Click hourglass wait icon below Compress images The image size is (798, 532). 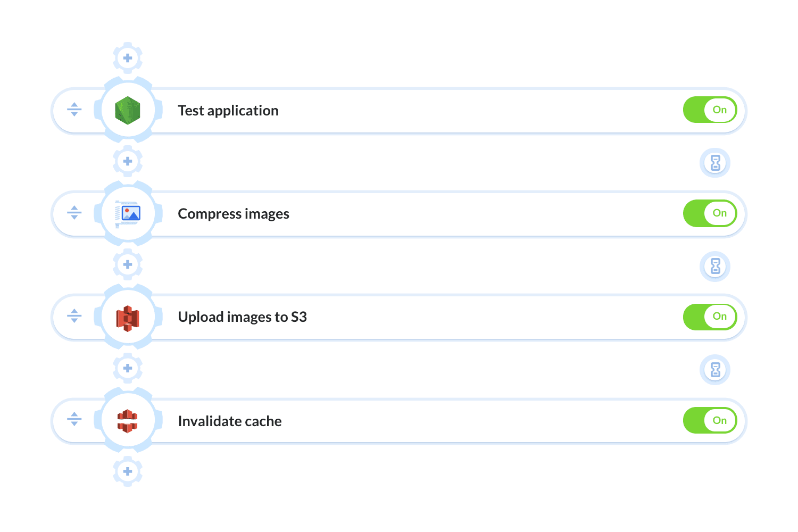coord(715,266)
